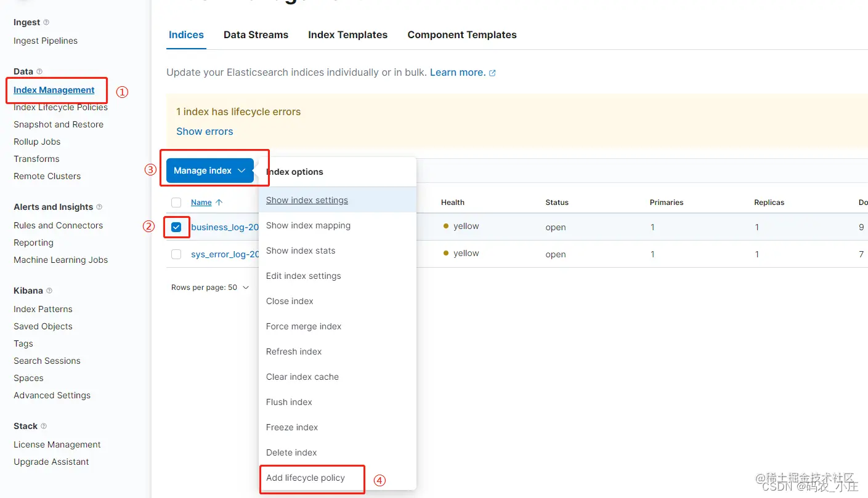
Task: Uncheck the business_log index checkbox
Action: tap(176, 227)
